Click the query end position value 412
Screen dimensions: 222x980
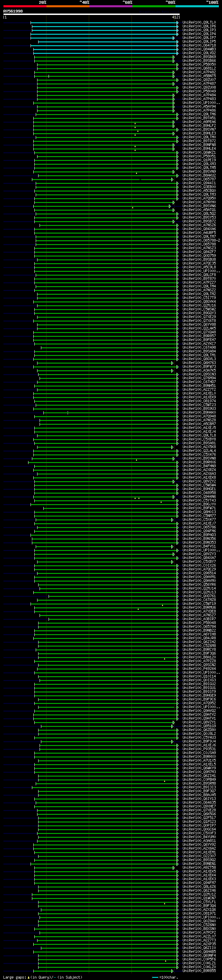coord(175,17)
